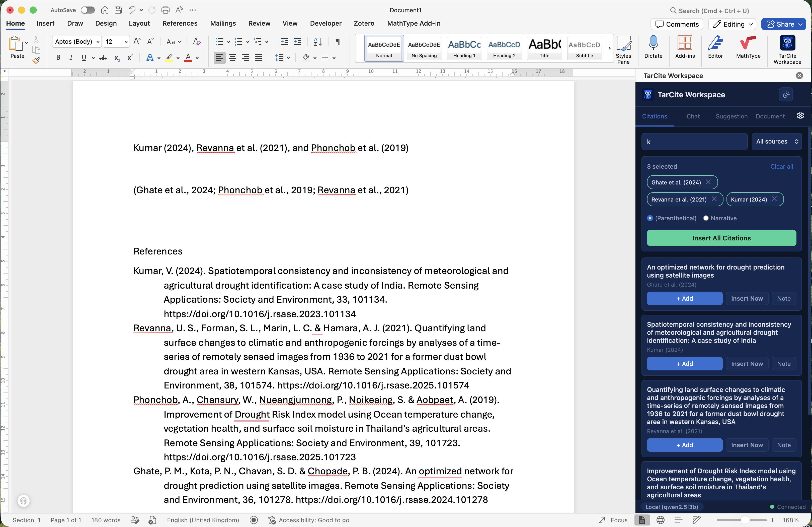Expand the styles gallery arrow
This screenshot has height=527, width=812.
[x=609, y=48]
